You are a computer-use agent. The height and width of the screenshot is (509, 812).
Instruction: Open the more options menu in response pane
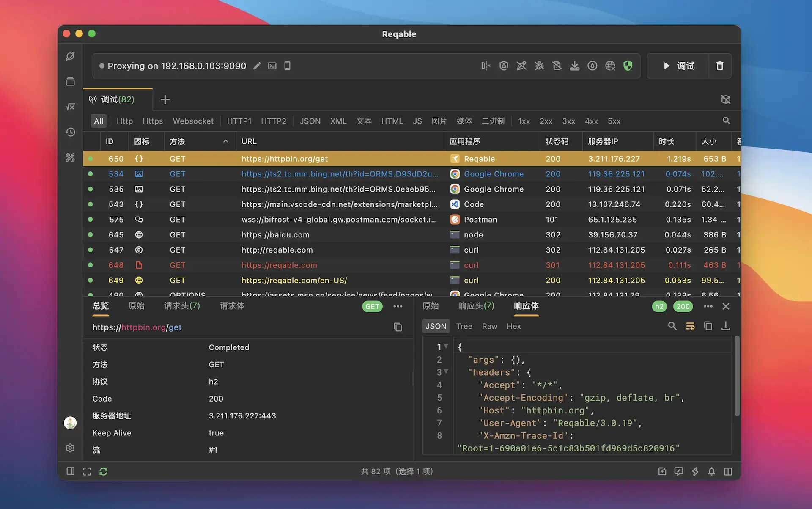click(708, 306)
